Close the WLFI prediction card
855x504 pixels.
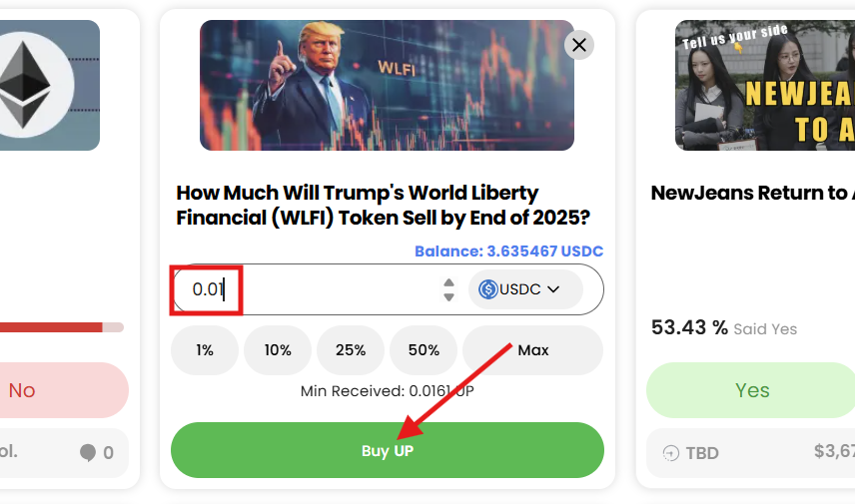tap(579, 44)
